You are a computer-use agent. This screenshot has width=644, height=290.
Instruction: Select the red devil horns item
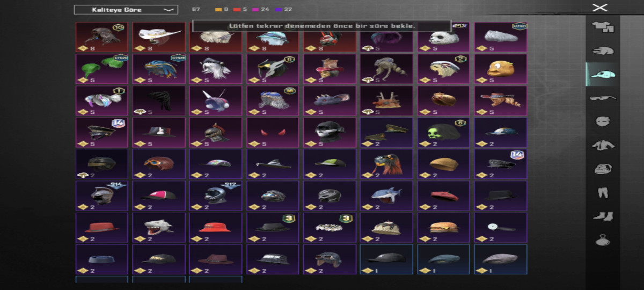click(x=273, y=132)
